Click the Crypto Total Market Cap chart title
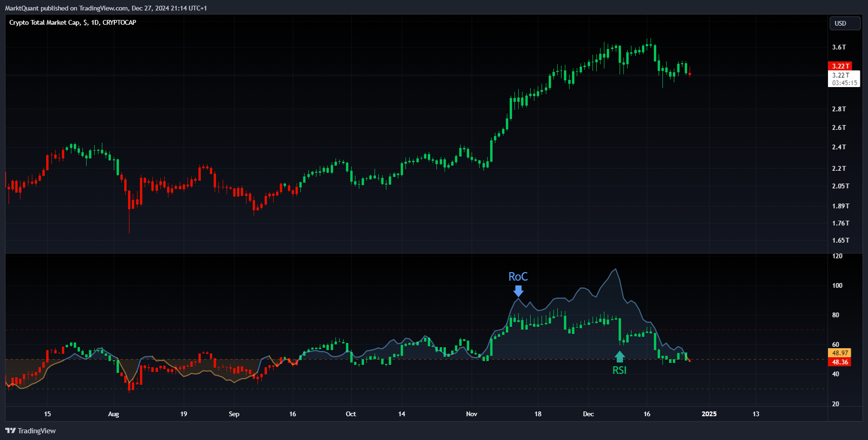 tap(73, 22)
